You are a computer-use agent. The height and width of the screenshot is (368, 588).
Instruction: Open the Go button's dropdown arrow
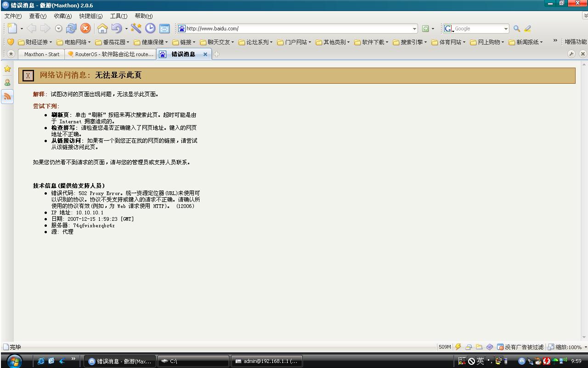pyautogui.click(x=433, y=29)
